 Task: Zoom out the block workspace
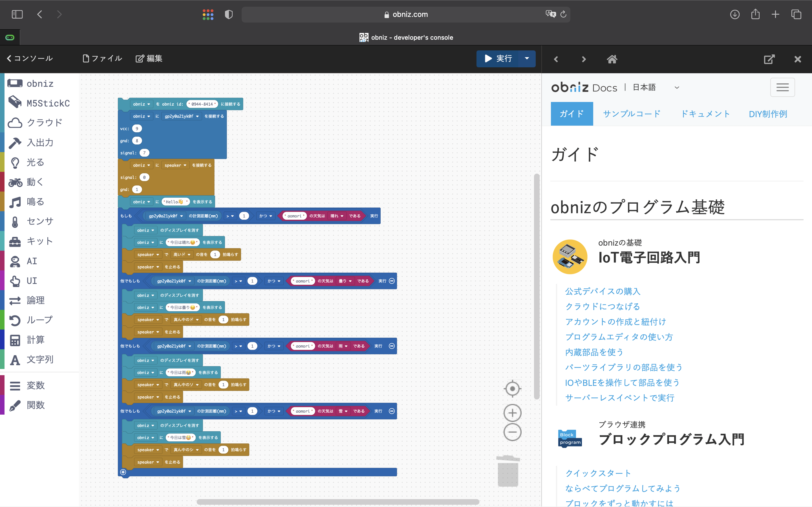(x=512, y=432)
